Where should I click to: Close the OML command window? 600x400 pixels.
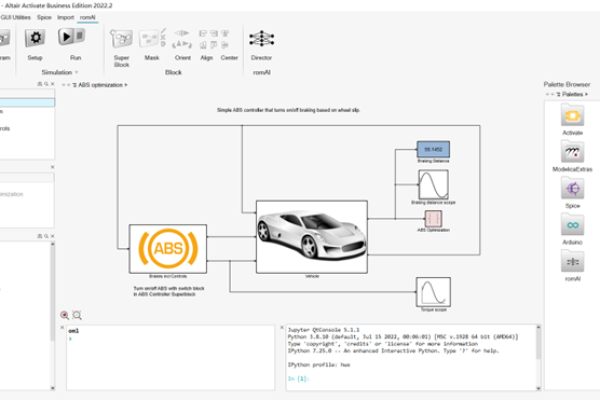(62, 327)
